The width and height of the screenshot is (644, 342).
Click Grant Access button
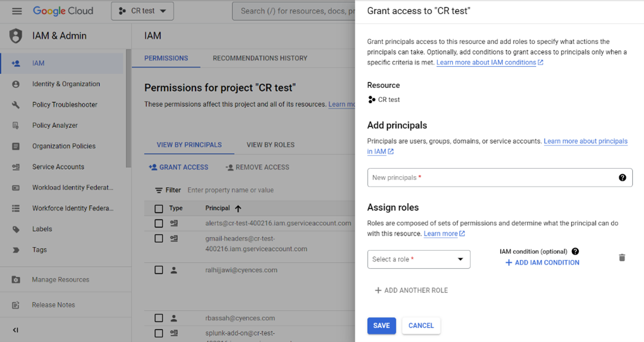[178, 167]
